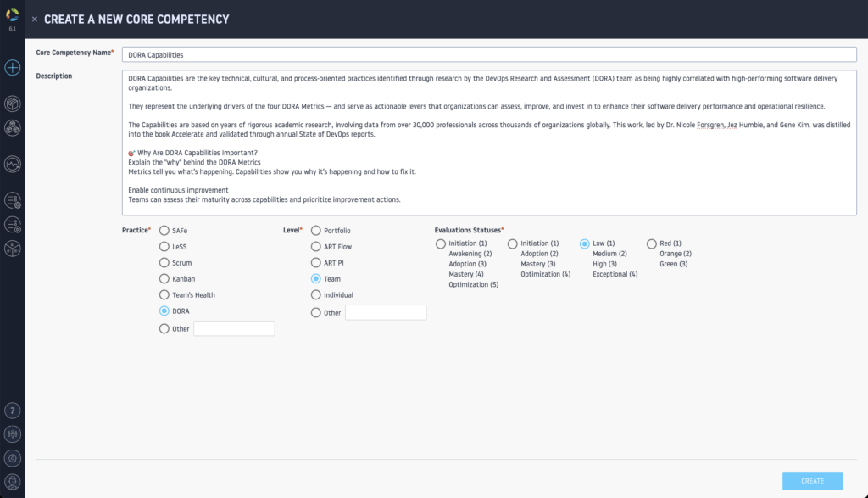Click the plus add icon in sidebar
The height and width of the screenshot is (498, 868).
[12, 67]
